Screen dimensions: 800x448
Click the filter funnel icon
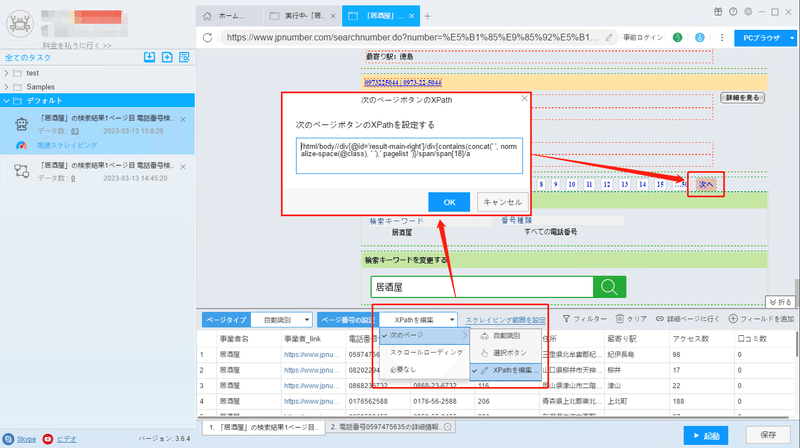pyautogui.click(x=566, y=319)
